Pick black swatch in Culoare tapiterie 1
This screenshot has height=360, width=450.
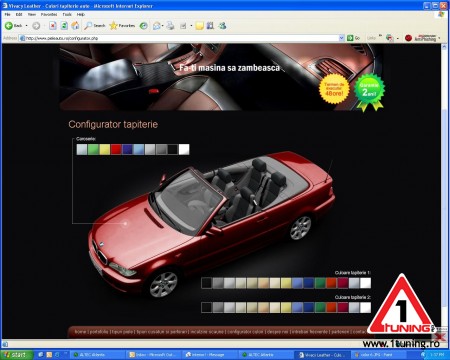tap(206, 283)
